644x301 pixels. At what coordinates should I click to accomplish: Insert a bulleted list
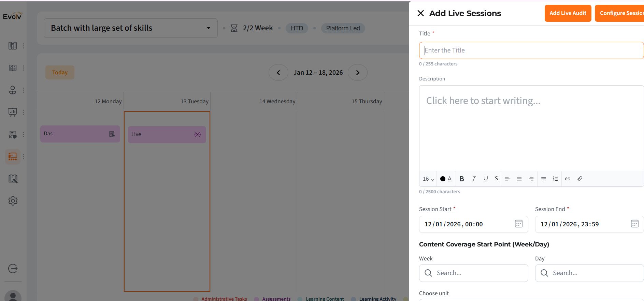tap(543, 179)
